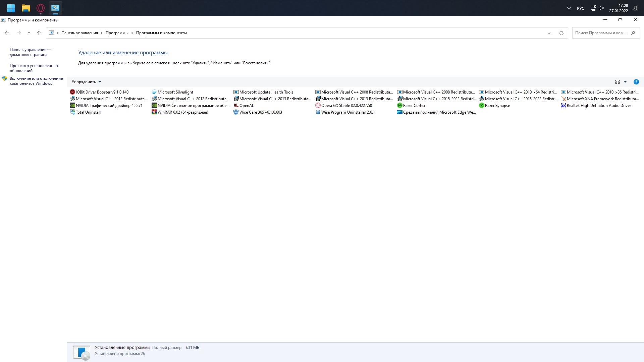Switch РУС input language indicator
Screen dimensions: 644x362
(581, 8)
